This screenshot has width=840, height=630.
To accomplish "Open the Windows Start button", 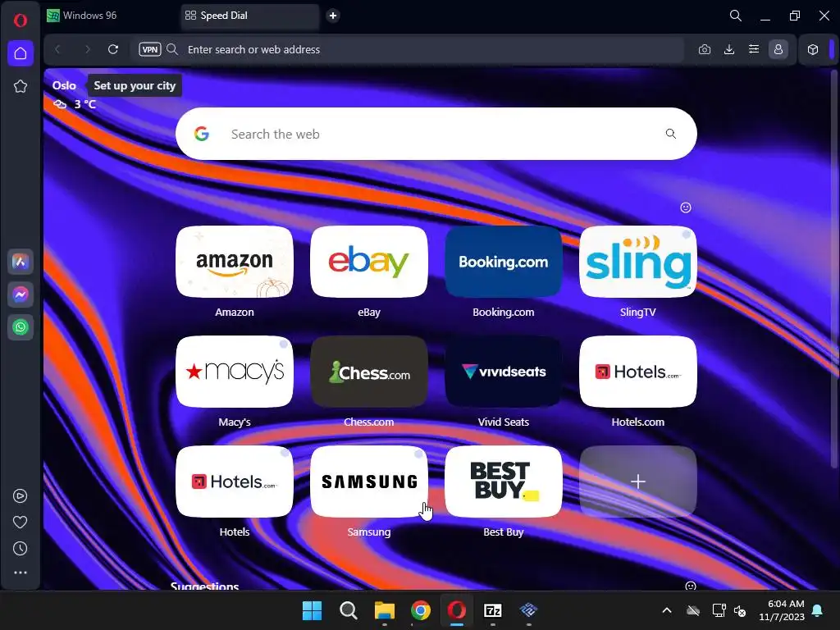I will point(313,610).
